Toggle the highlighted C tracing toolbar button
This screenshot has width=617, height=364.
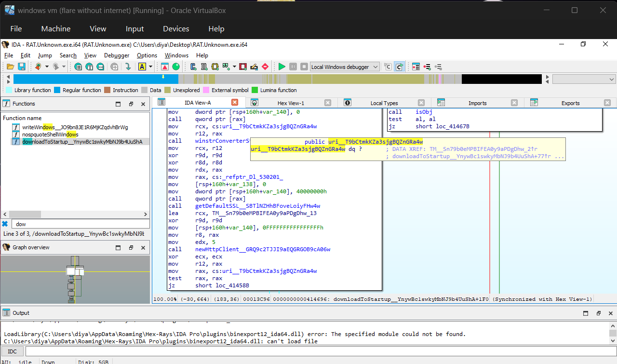click(399, 67)
